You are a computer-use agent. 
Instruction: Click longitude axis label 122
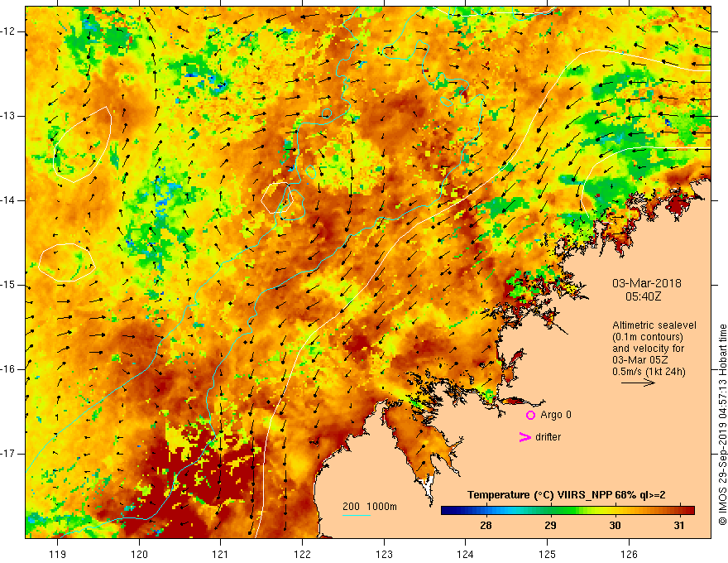click(302, 554)
